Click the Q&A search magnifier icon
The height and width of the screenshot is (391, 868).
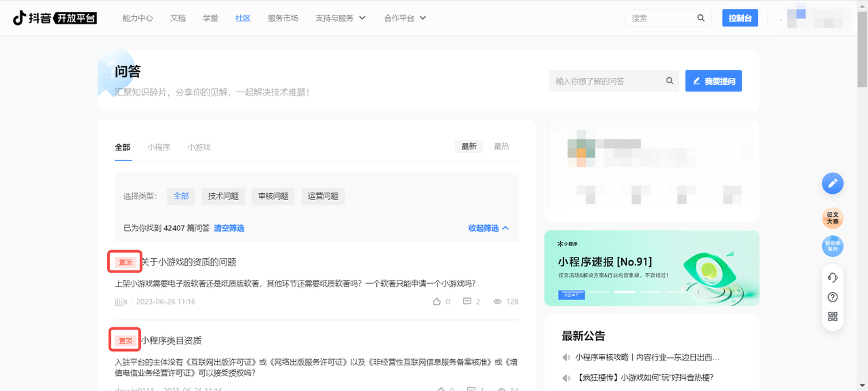pyautogui.click(x=669, y=81)
